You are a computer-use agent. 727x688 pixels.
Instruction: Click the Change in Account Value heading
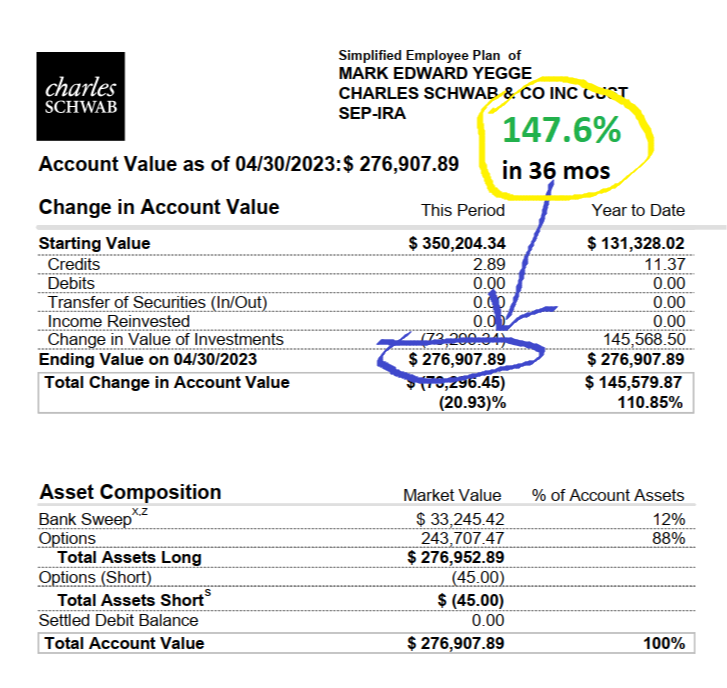click(x=159, y=208)
